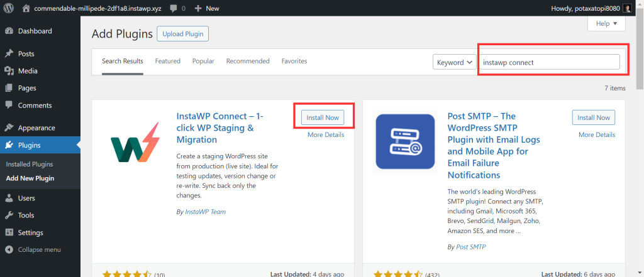Screen dimensions: 644x277
Task: Click the Collapse menu label
Action: pyautogui.click(x=40, y=249)
